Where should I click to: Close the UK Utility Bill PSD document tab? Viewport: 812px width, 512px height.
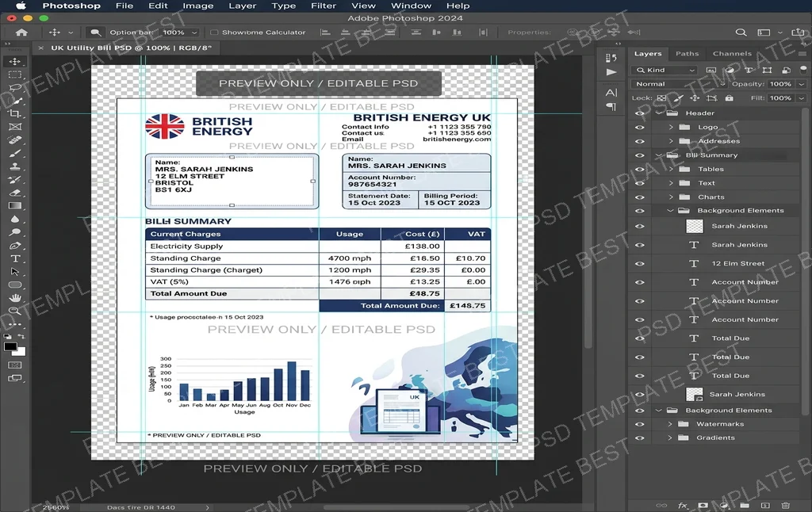click(41, 48)
